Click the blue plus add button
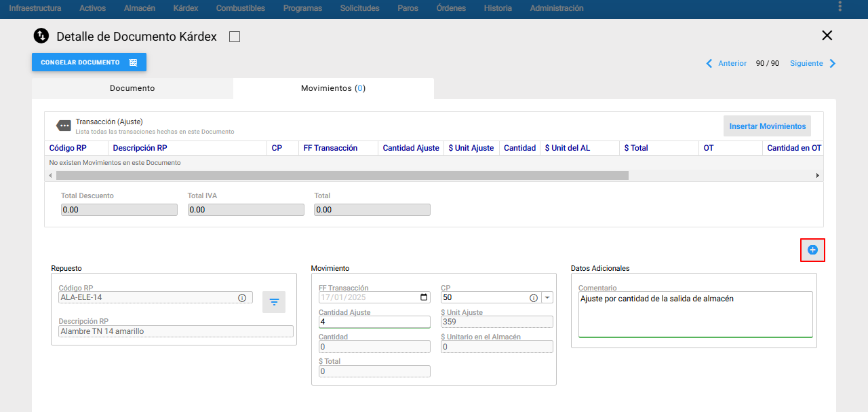 tap(812, 250)
